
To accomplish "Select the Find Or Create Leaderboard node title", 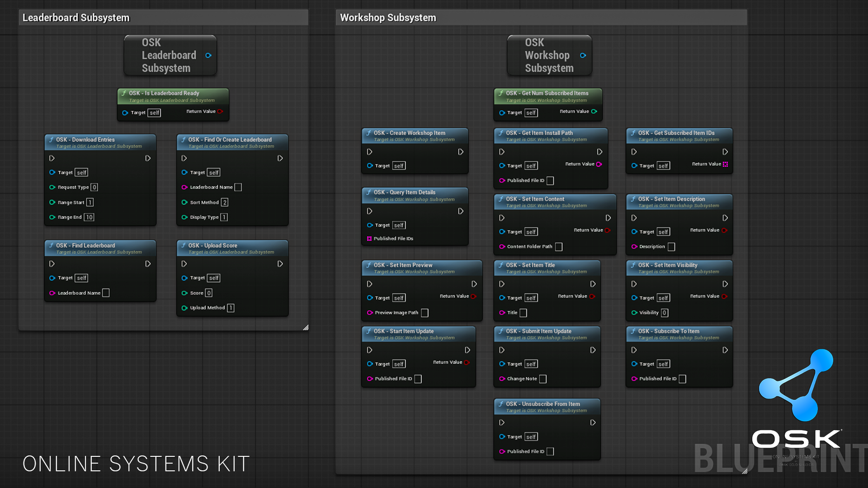I will click(230, 140).
